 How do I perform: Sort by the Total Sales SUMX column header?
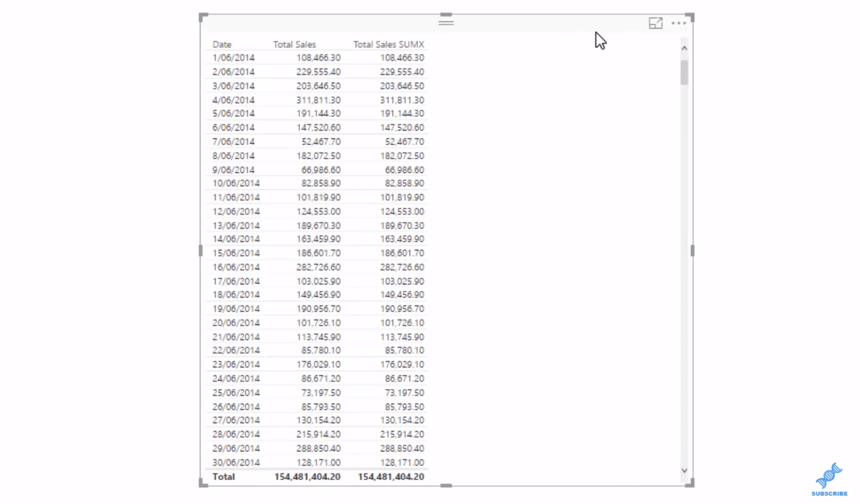[x=389, y=44]
